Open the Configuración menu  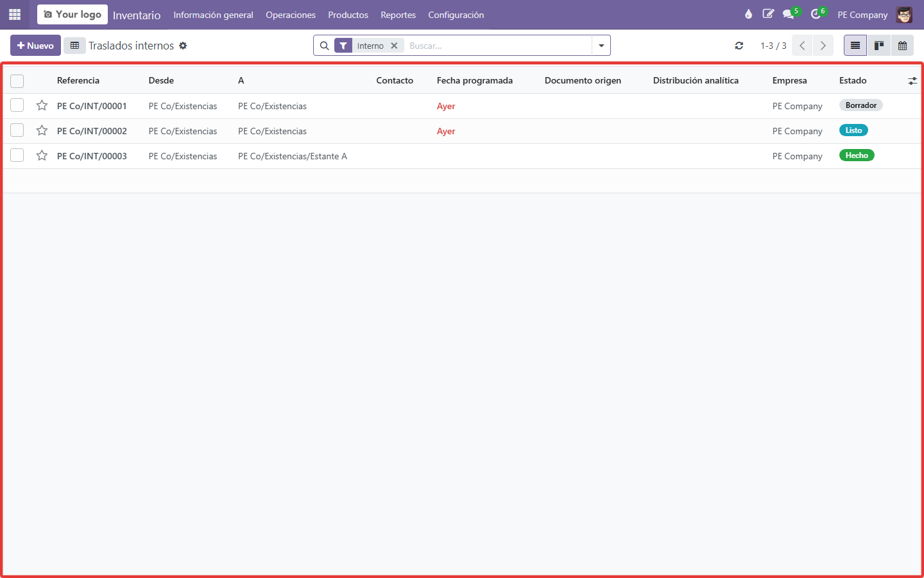coord(456,15)
